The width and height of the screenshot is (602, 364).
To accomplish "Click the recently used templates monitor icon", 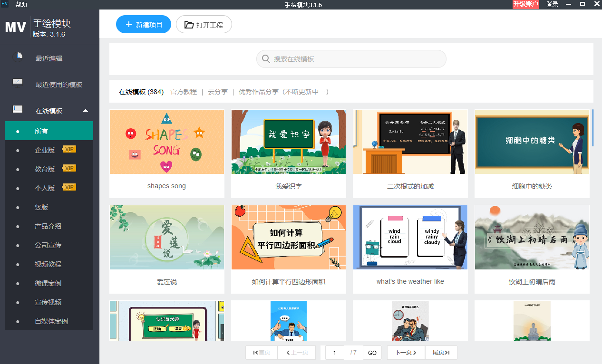I will [x=18, y=84].
